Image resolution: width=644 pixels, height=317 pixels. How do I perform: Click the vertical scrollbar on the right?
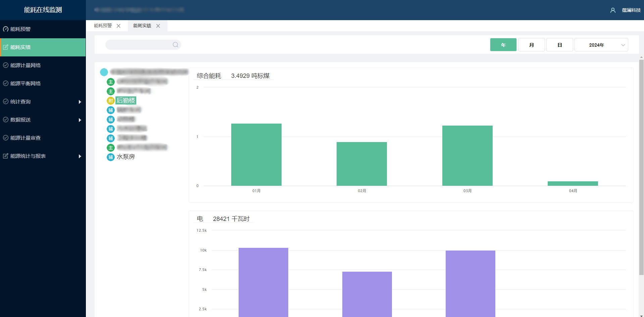[x=641, y=168]
